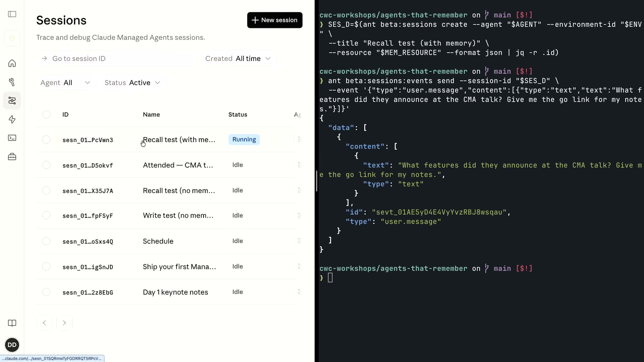Viewport: 644px width, 362px height.
Task: Click the agent icon in sesn_01…PcVwn3 row
Action: pyautogui.click(x=299, y=139)
